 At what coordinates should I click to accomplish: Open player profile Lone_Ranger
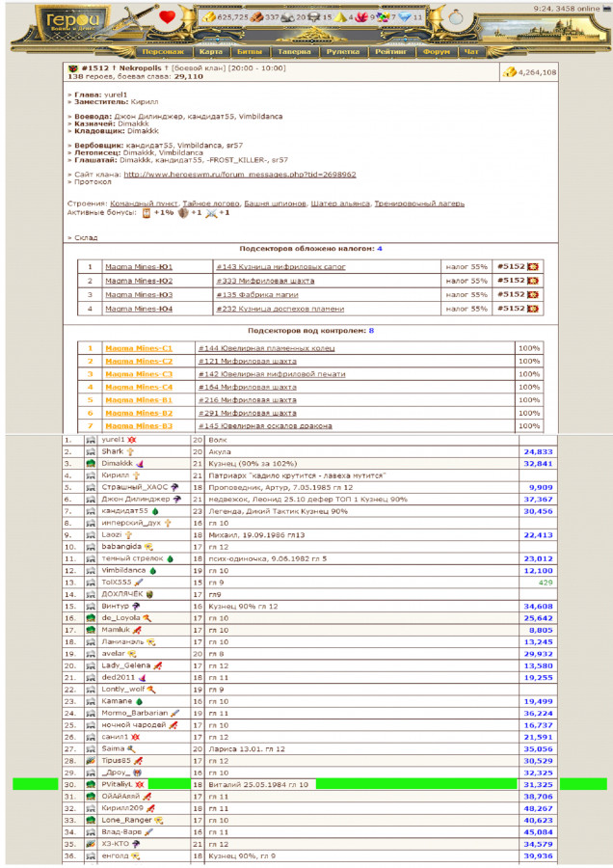coord(126,820)
